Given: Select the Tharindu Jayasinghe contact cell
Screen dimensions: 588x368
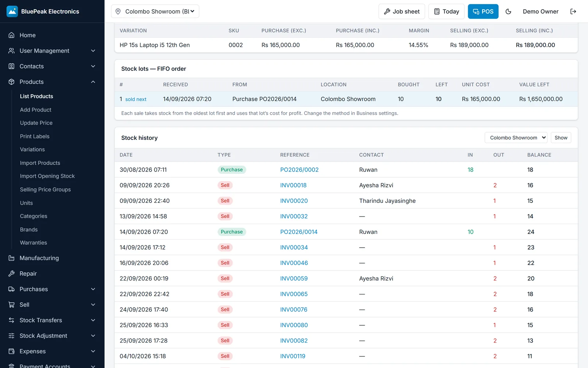Looking at the screenshot, I should (x=387, y=201).
